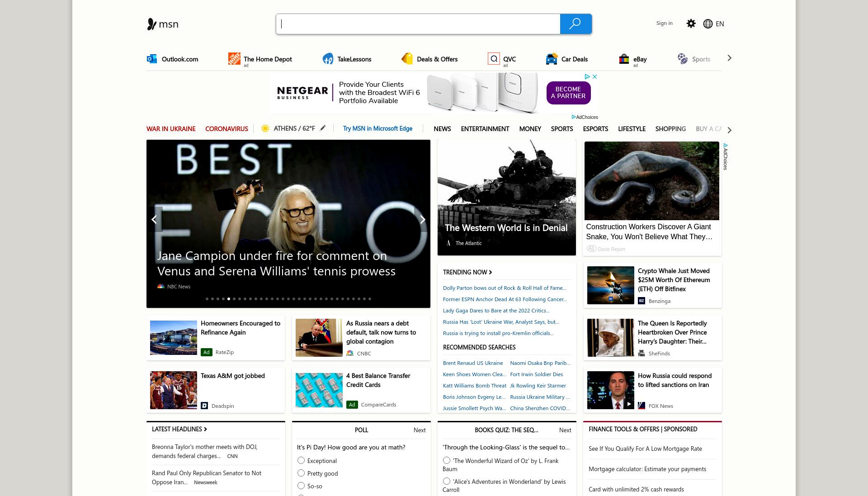The image size is (868, 496).
Task: Go to next carousel slide
Action: [x=422, y=219]
